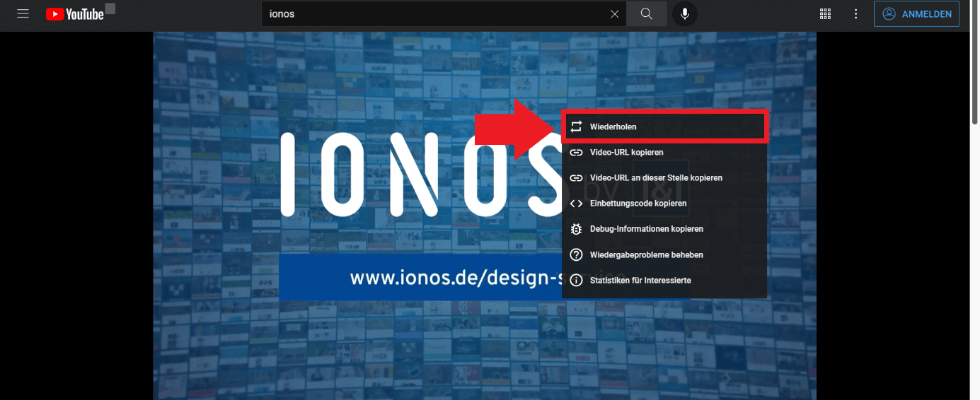The width and height of the screenshot is (980, 400).
Task: Choose Video-URL kopieren
Action: (664, 152)
